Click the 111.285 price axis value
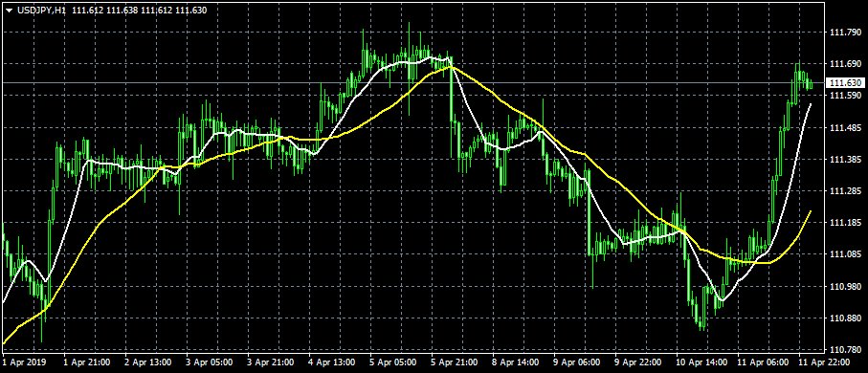Viewport: 868px width, 373px height. [844, 191]
